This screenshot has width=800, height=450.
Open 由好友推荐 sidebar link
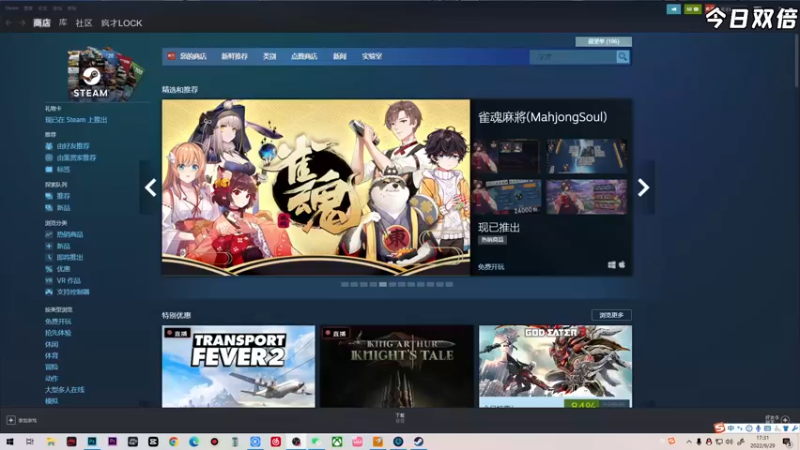coord(73,146)
